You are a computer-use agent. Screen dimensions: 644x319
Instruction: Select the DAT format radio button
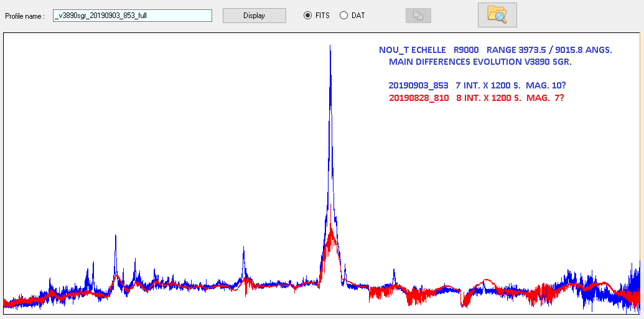[x=343, y=16]
